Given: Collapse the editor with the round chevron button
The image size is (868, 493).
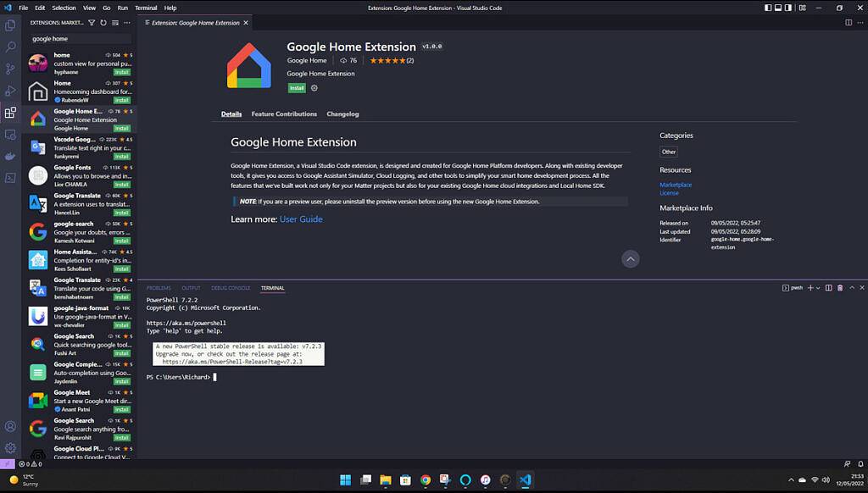Looking at the screenshot, I should click(x=630, y=259).
